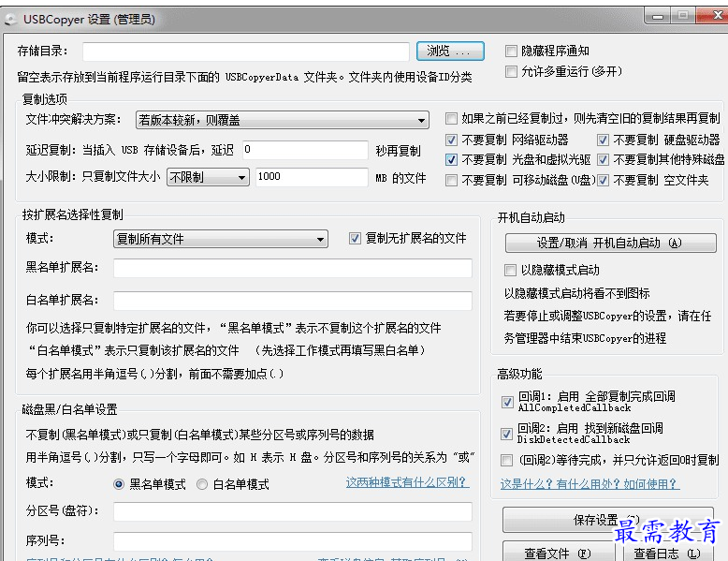Click the 序列号 input field
This screenshot has height=561, width=728.
click(293, 542)
